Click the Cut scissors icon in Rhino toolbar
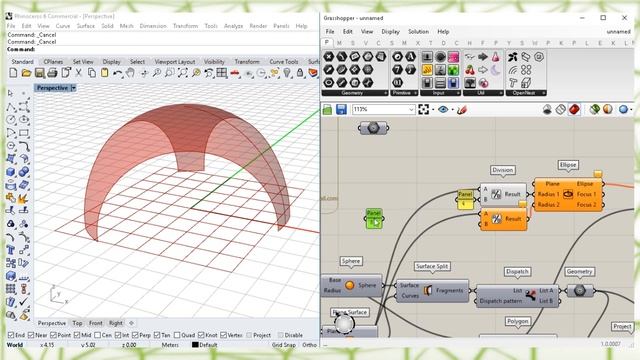Viewport: 640px width, 360px height. [78, 73]
